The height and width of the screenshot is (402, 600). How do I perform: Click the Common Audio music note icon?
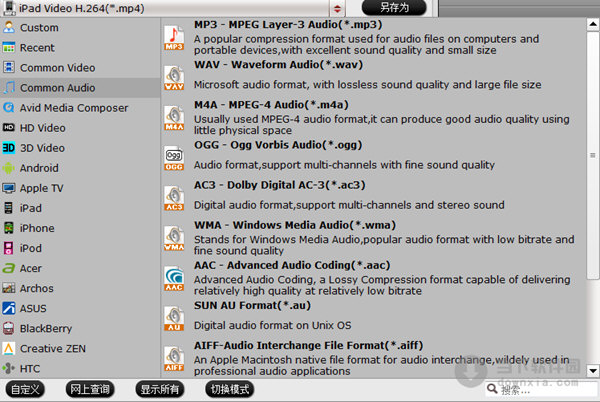pos(8,88)
